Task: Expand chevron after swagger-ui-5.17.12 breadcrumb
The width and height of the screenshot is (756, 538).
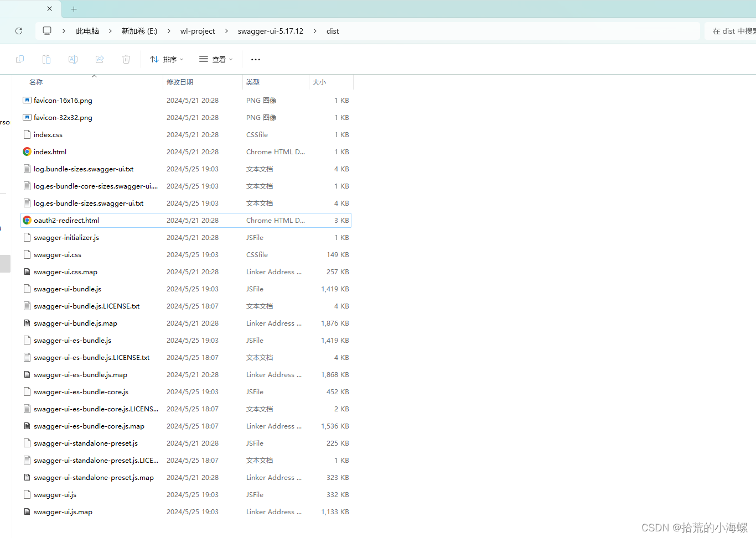Action: pos(315,31)
